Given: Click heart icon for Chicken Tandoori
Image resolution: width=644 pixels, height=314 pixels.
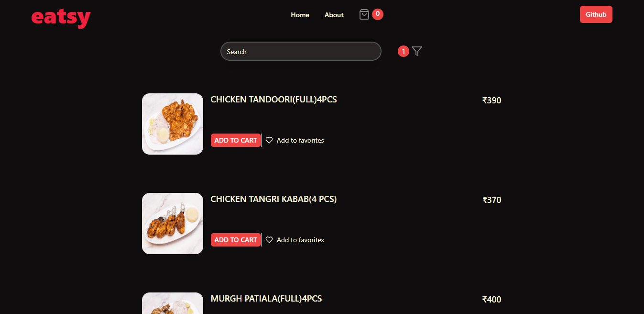Looking at the screenshot, I should click(269, 140).
